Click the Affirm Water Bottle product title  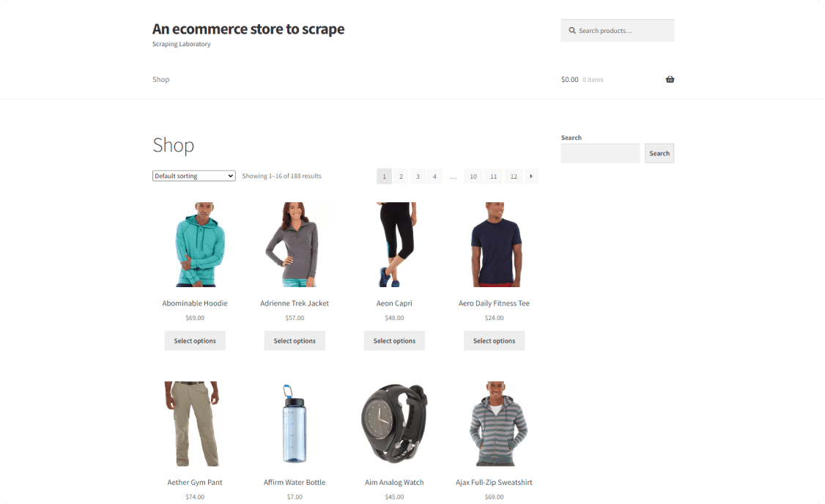pos(295,482)
